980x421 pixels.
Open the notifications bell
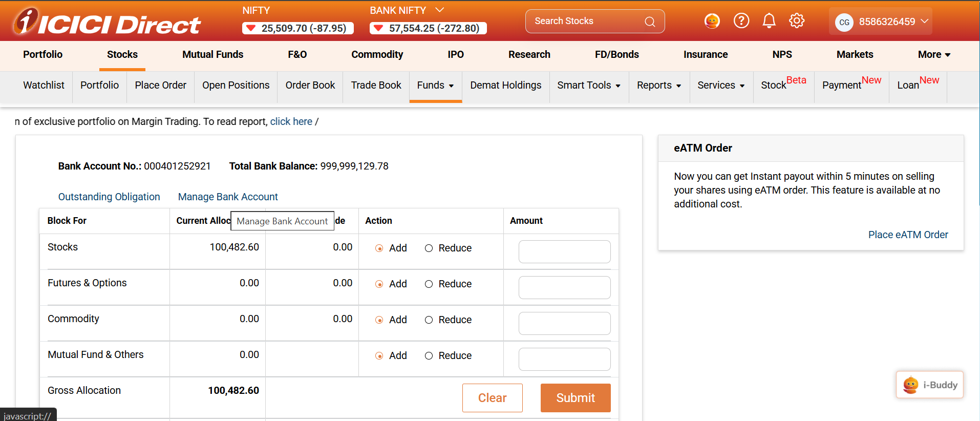769,21
